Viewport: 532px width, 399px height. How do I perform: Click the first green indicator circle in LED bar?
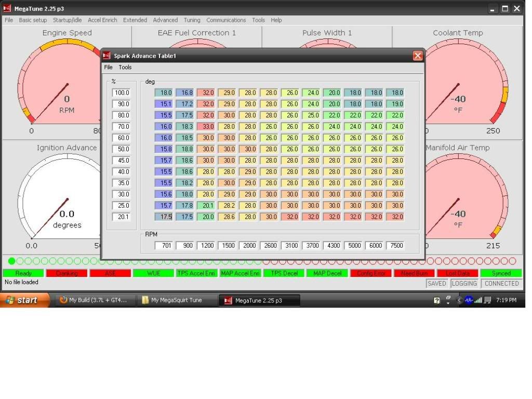[x=12, y=261]
